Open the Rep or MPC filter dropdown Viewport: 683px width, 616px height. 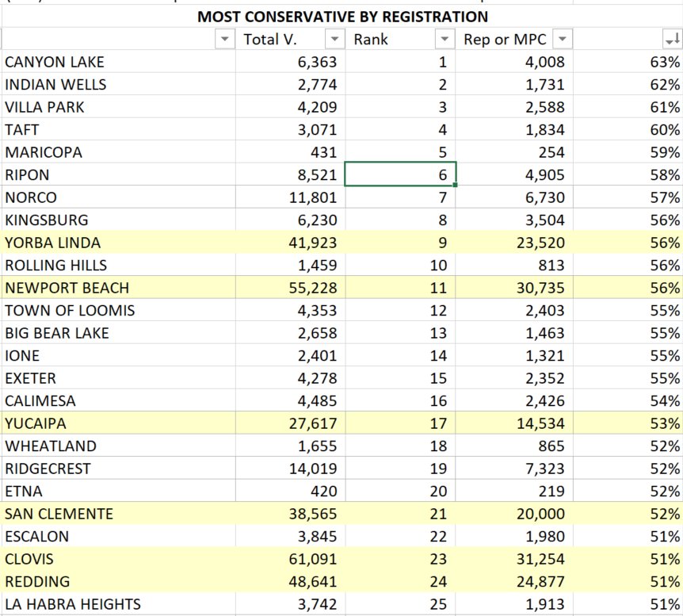pyautogui.click(x=563, y=39)
